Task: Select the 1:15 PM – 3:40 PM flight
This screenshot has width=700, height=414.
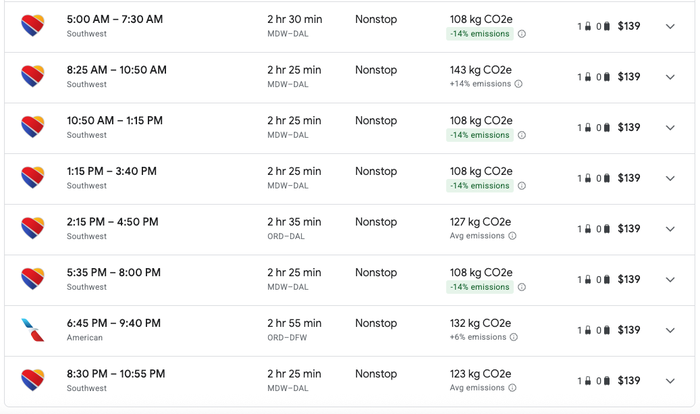Action: pos(350,179)
